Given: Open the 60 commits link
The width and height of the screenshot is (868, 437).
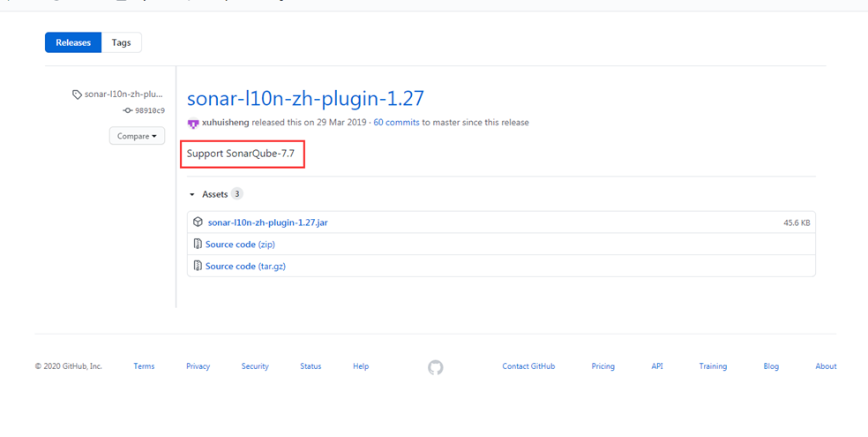Looking at the screenshot, I should 396,123.
